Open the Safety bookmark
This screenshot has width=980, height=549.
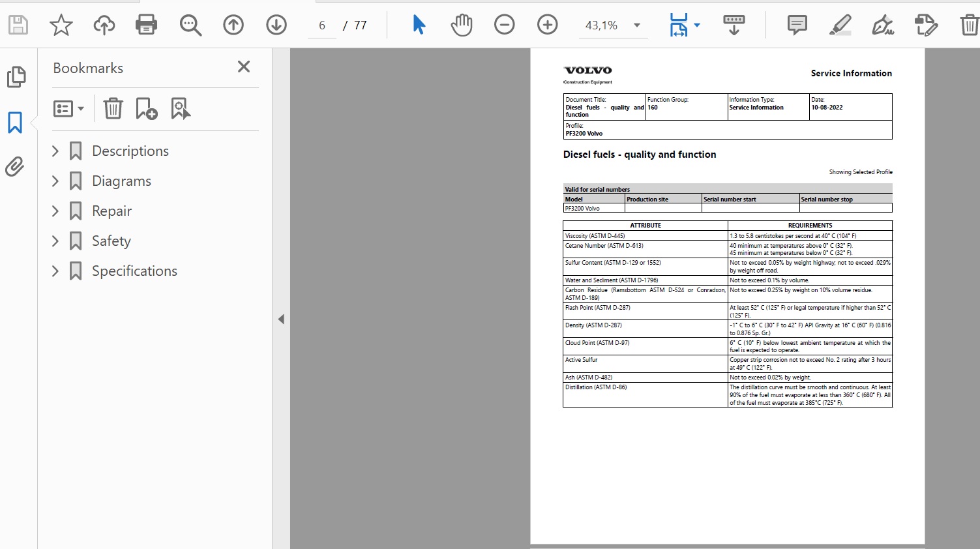tap(111, 241)
